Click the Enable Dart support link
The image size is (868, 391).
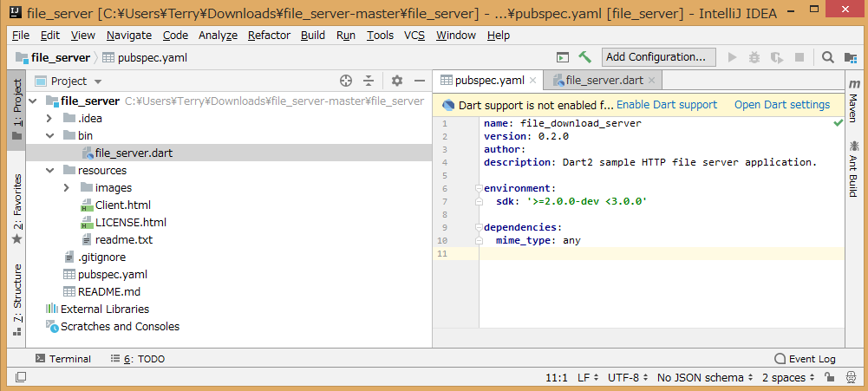point(667,105)
